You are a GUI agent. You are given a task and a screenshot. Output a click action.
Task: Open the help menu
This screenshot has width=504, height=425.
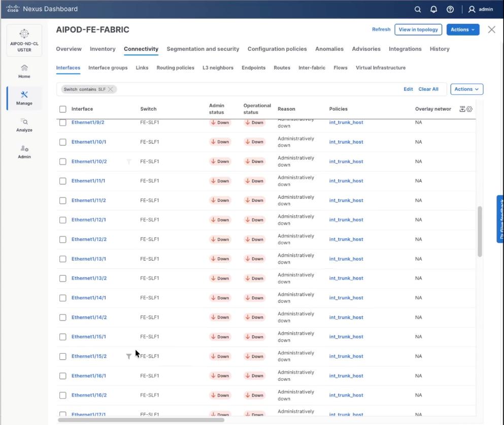click(x=449, y=9)
